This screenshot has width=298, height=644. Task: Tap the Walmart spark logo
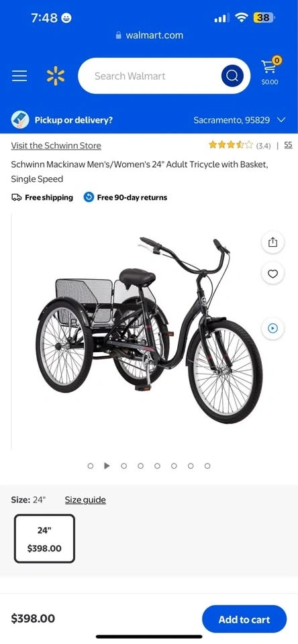56,76
